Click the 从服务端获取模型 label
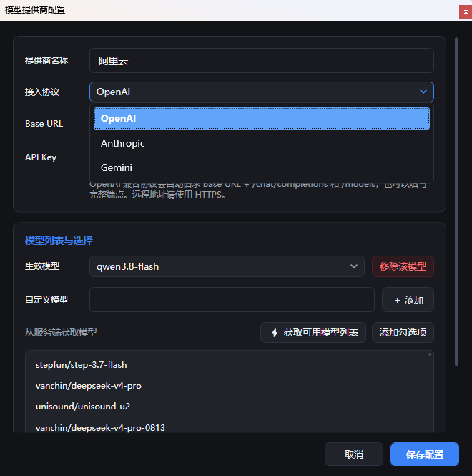This screenshot has height=476, width=472. click(61, 332)
